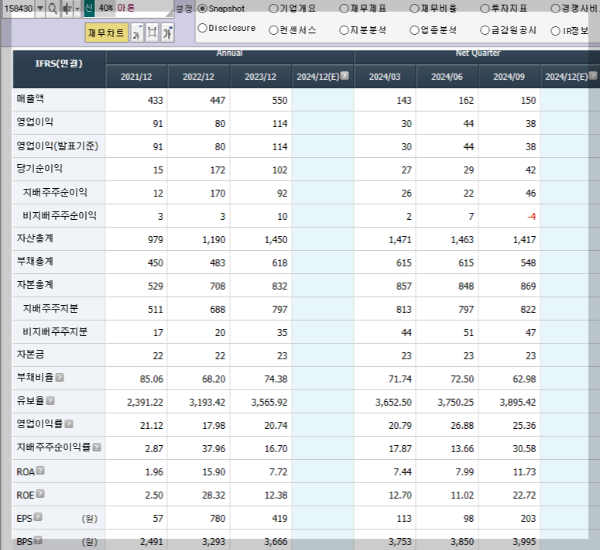This screenshot has width=600, height=550.
Task: Click the 자본총계 row label
Action: (34, 285)
